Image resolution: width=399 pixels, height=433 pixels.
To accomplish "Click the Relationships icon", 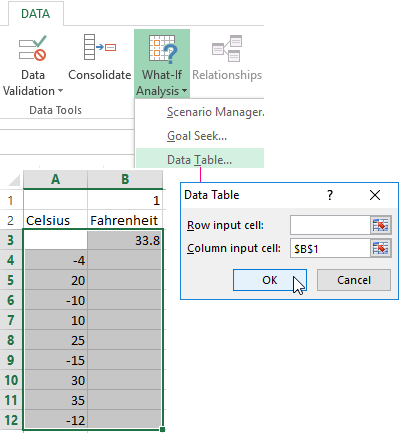I will coord(227,48).
